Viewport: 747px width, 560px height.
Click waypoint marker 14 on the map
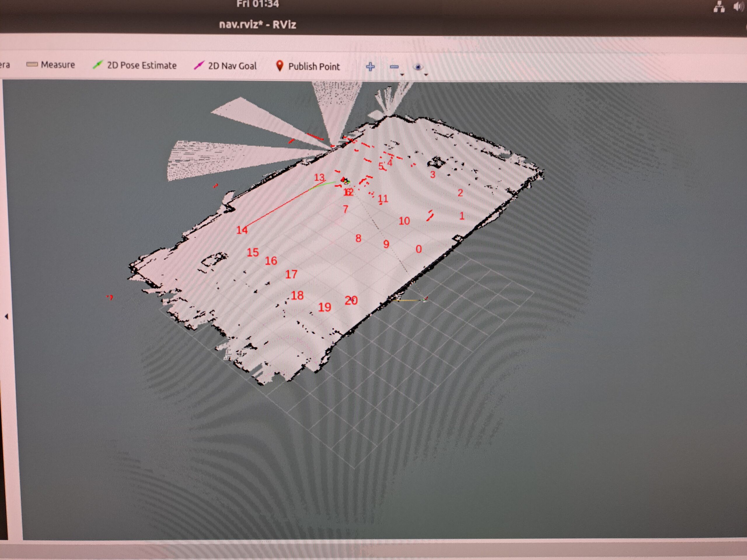tap(242, 230)
